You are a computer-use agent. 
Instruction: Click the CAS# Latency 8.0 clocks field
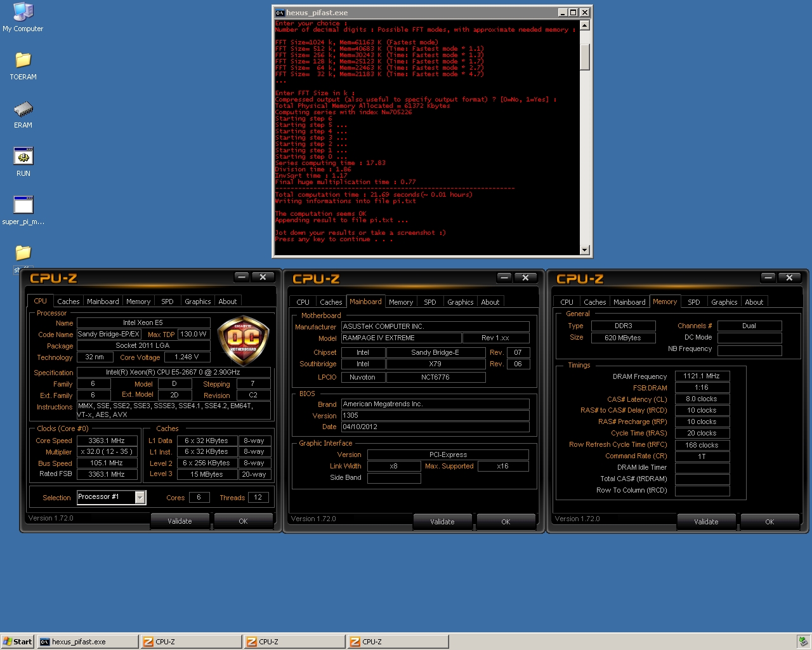point(702,399)
